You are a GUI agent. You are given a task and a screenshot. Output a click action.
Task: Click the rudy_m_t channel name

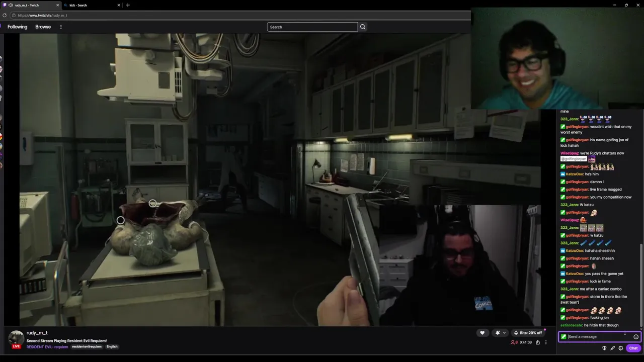coord(37,333)
